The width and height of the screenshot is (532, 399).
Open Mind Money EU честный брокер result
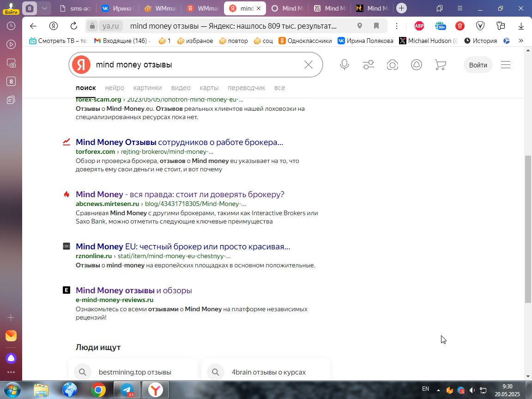point(183,246)
